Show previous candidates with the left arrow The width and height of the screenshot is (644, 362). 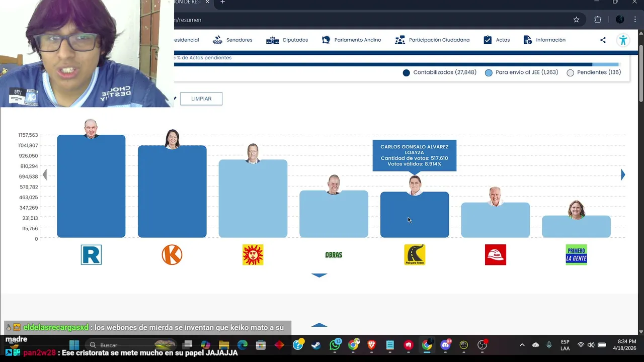tap(45, 175)
